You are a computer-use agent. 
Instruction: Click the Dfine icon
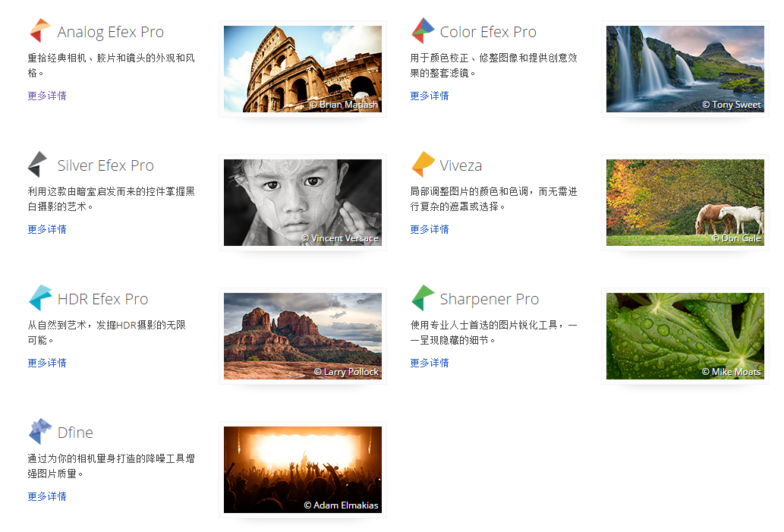(38, 431)
